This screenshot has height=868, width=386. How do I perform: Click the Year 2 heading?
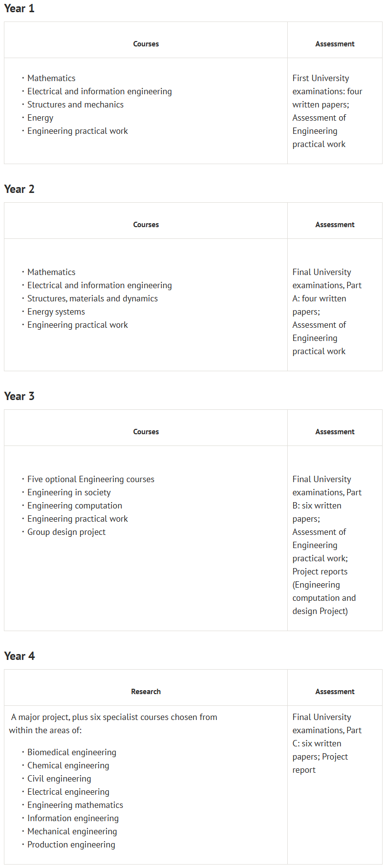(20, 190)
